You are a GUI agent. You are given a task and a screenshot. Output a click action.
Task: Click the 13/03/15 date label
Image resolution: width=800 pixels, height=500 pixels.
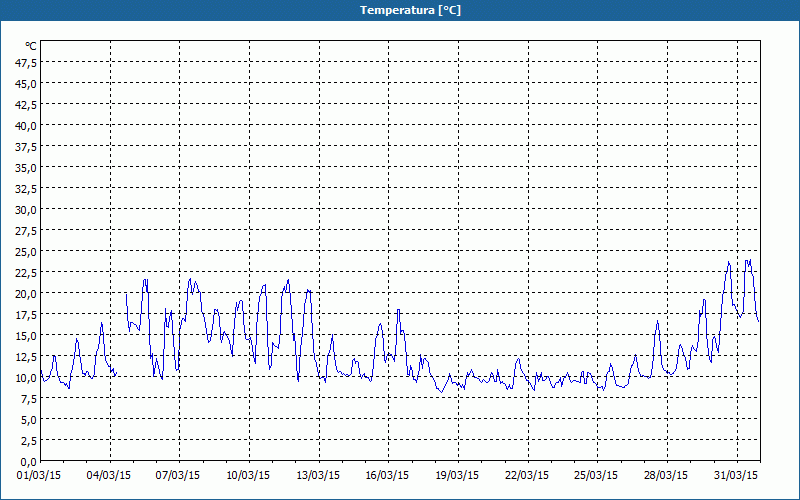[x=318, y=475]
